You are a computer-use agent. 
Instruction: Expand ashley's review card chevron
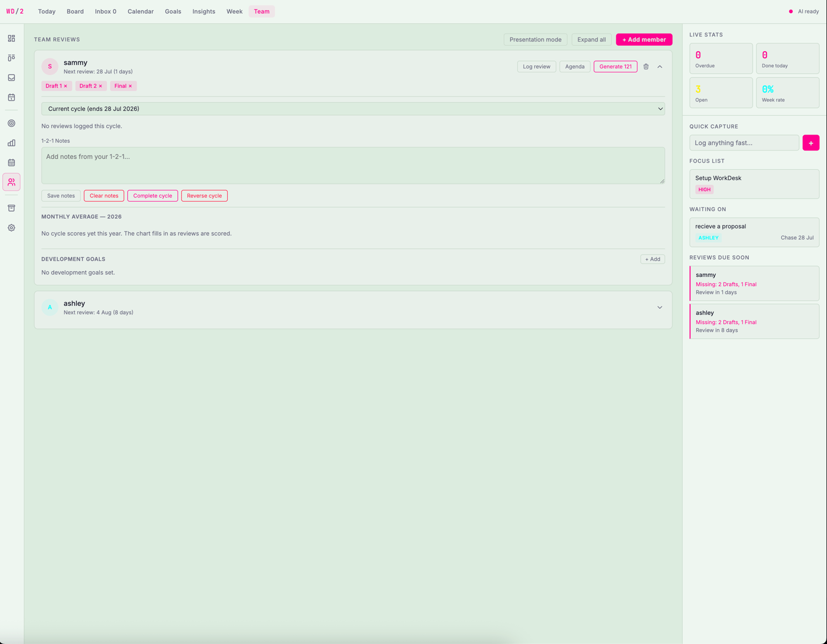(659, 308)
